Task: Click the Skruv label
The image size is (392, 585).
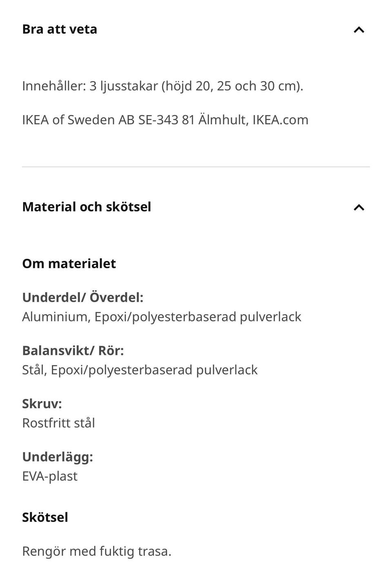Action: [42, 404]
